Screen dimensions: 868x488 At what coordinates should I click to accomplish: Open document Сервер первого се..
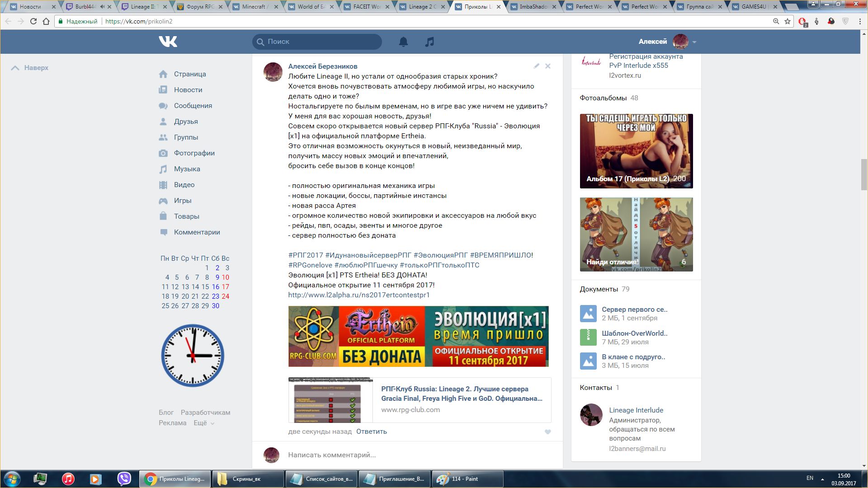coord(634,310)
